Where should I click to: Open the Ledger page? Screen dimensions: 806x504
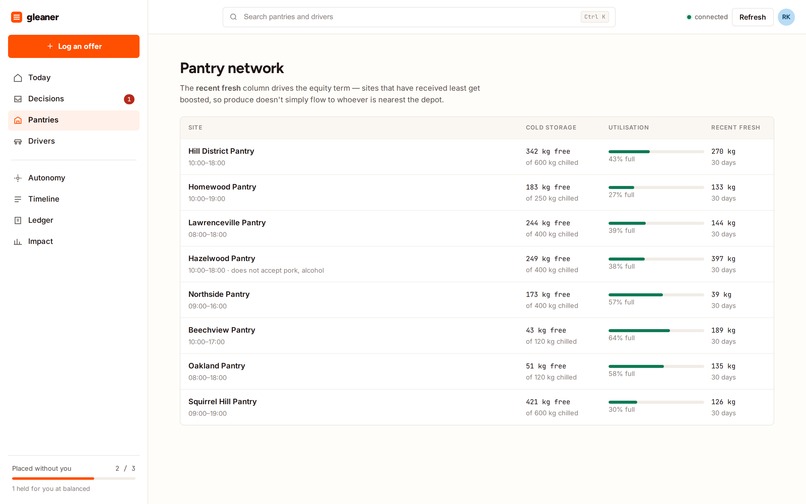click(74, 220)
